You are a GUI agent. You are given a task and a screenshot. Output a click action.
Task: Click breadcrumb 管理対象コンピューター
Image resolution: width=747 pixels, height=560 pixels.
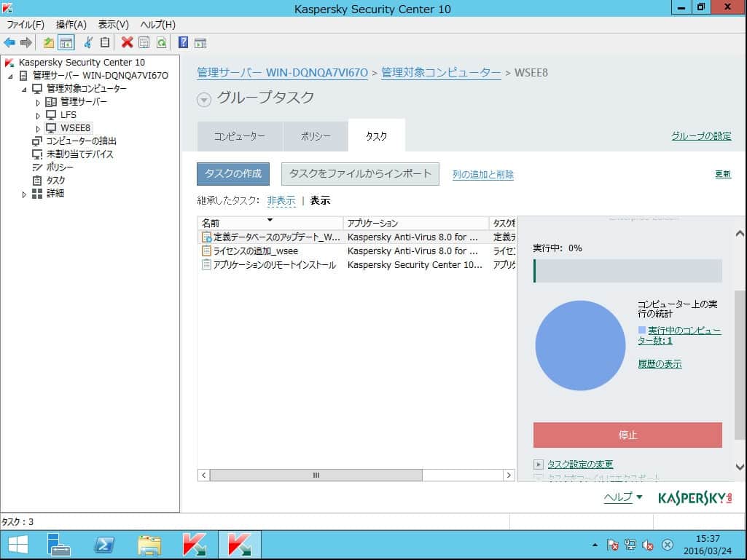[x=441, y=72]
